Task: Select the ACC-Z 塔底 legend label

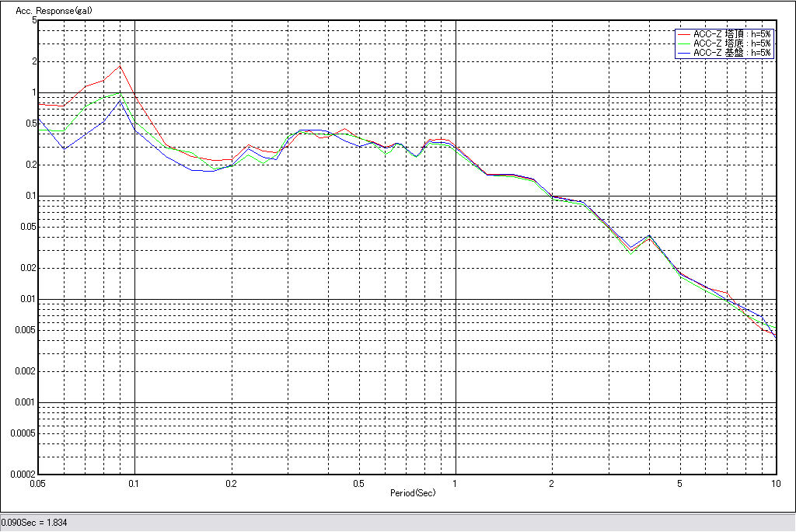Action: (x=732, y=43)
